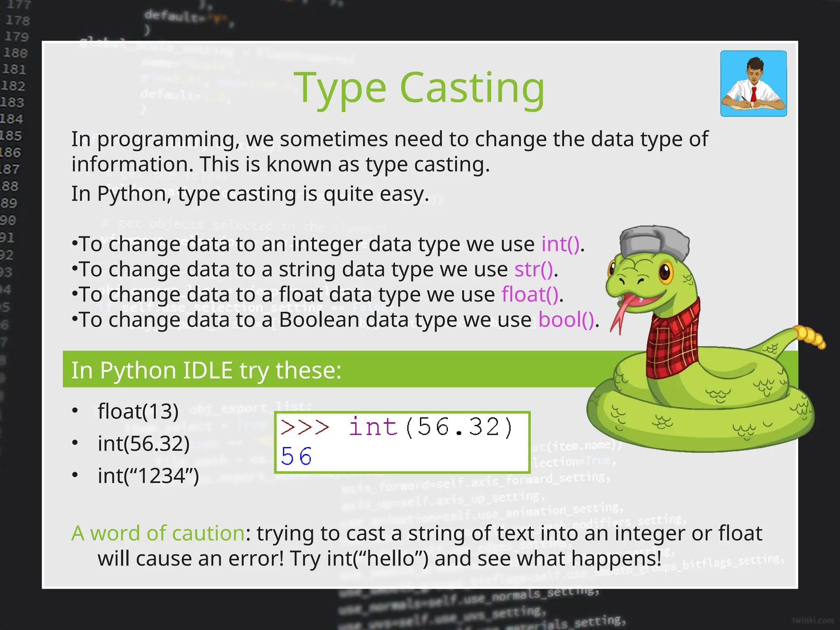Click the green snake mascot illustration

[705, 338]
